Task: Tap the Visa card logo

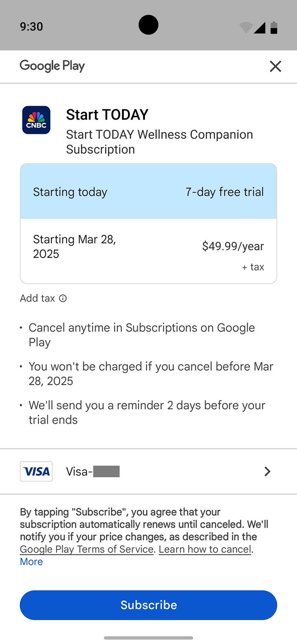Action: point(36,471)
